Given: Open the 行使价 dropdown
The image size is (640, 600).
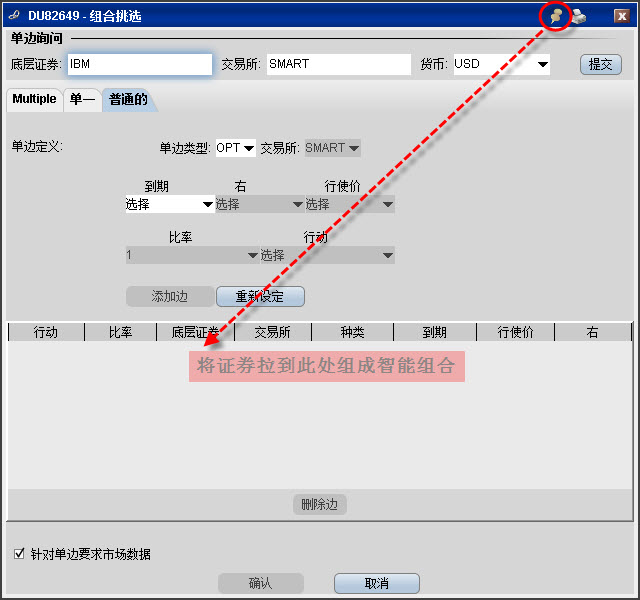Looking at the screenshot, I should 349,204.
